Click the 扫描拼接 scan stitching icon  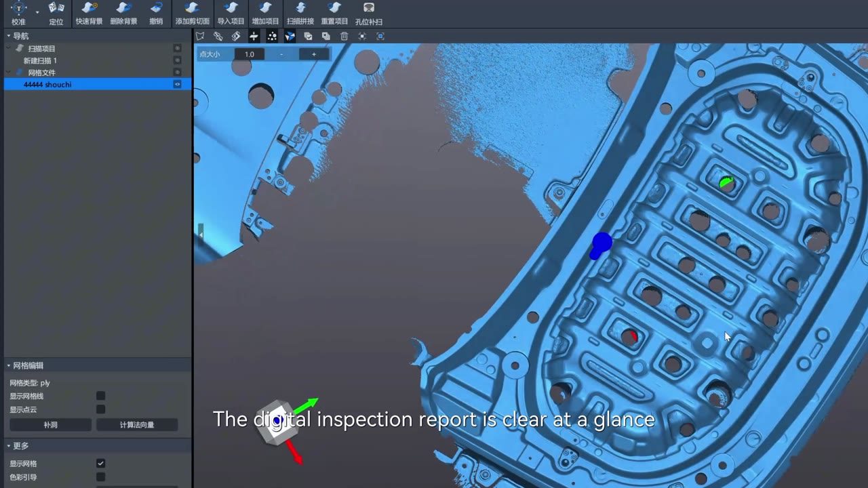point(300,8)
